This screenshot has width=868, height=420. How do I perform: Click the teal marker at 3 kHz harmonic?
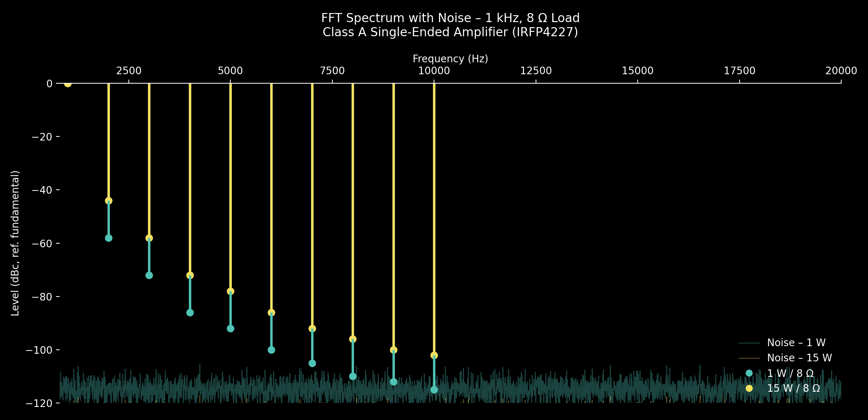[149, 275]
